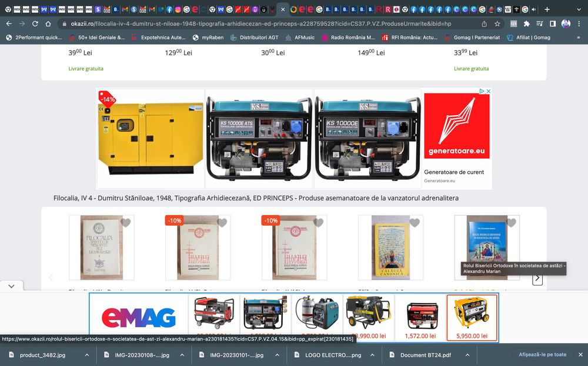Expand options for IMG-20230101 download
Viewport: 588px width, 366px height.
(277, 355)
